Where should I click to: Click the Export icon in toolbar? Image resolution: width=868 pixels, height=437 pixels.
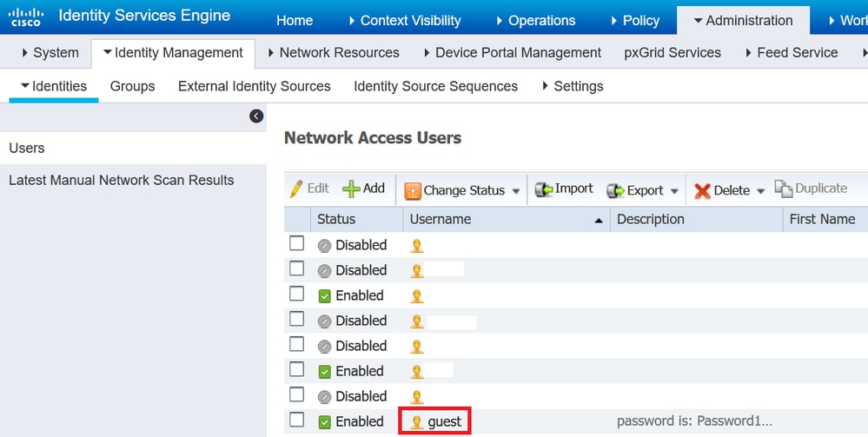click(615, 190)
